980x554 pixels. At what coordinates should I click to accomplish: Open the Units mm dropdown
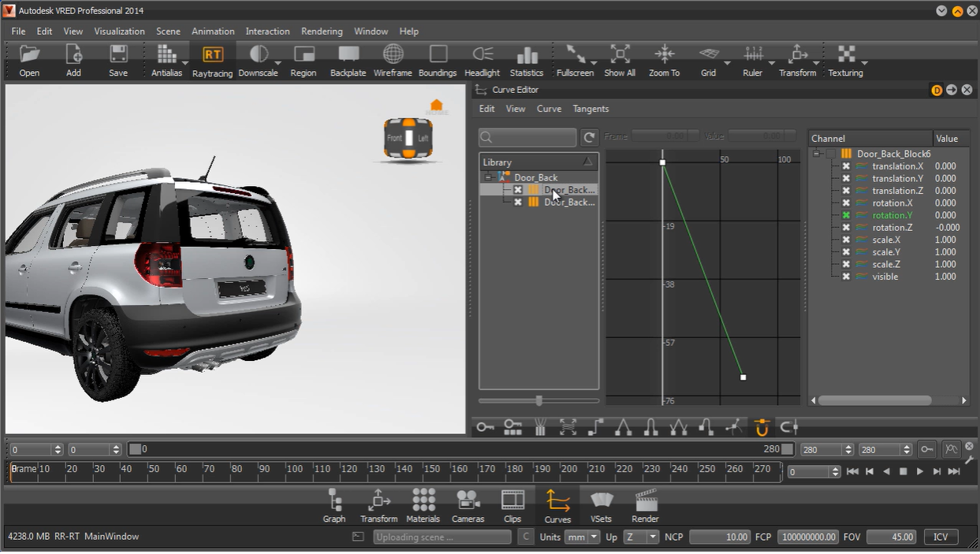[583, 537]
